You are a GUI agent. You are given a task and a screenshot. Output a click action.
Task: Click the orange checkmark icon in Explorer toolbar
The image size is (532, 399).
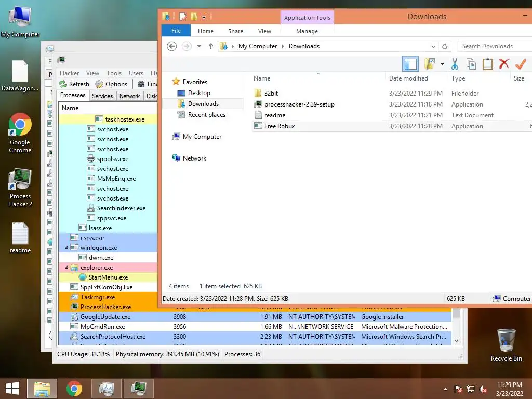[x=521, y=63]
